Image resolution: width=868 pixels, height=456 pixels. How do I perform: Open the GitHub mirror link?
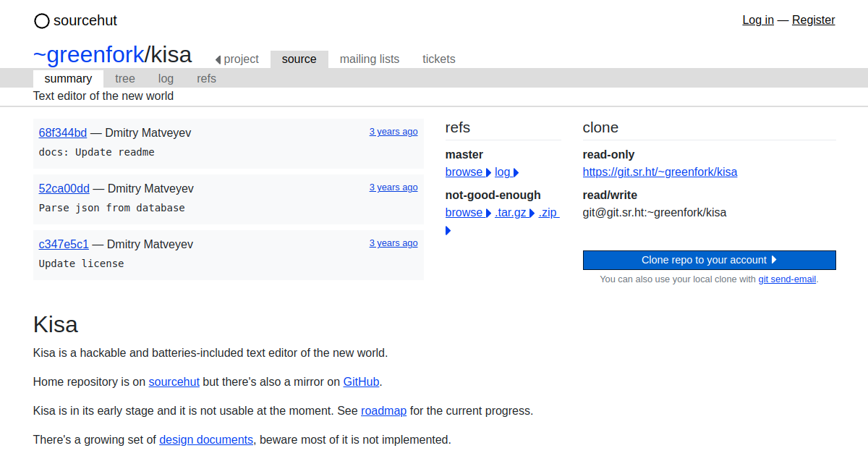362,381
